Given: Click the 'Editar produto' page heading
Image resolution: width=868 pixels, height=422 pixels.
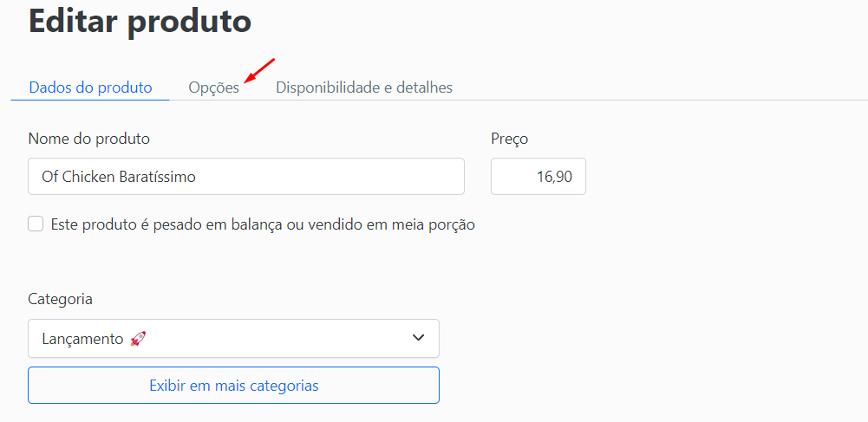Looking at the screenshot, I should click(x=140, y=21).
